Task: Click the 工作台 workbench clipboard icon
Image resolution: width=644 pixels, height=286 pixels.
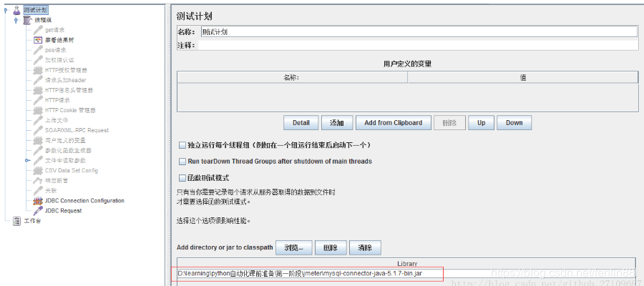Action: (17, 221)
